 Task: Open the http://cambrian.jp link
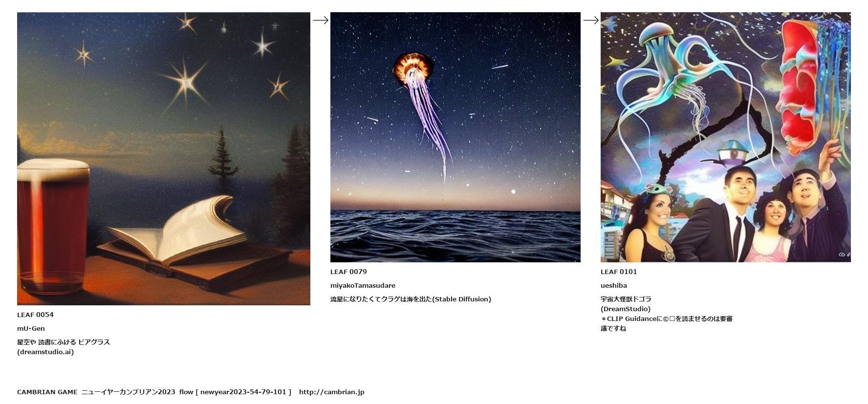coord(331,392)
